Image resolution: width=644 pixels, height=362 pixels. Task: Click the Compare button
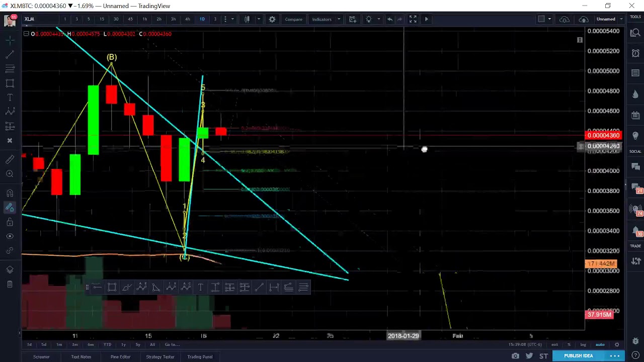293,19
